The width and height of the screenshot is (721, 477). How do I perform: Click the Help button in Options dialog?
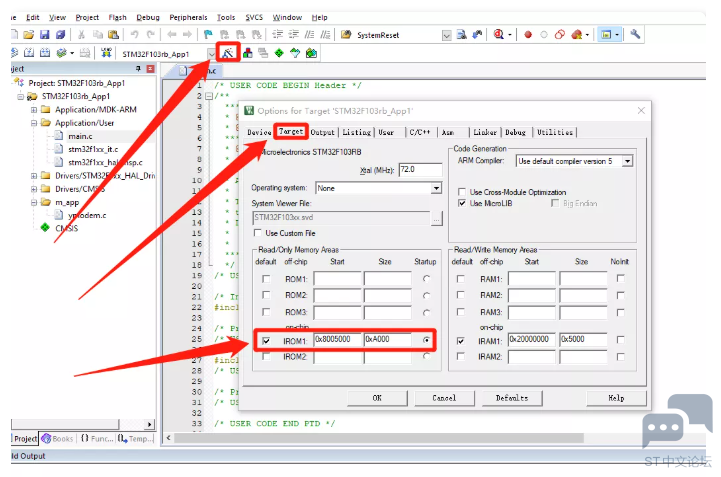pyautogui.click(x=616, y=398)
